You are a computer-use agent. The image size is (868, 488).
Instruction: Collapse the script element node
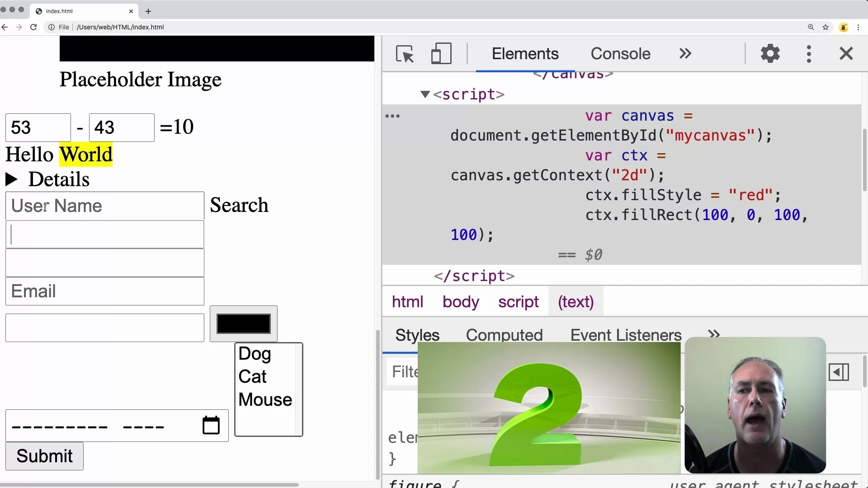pyautogui.click(x=425, y=94)
